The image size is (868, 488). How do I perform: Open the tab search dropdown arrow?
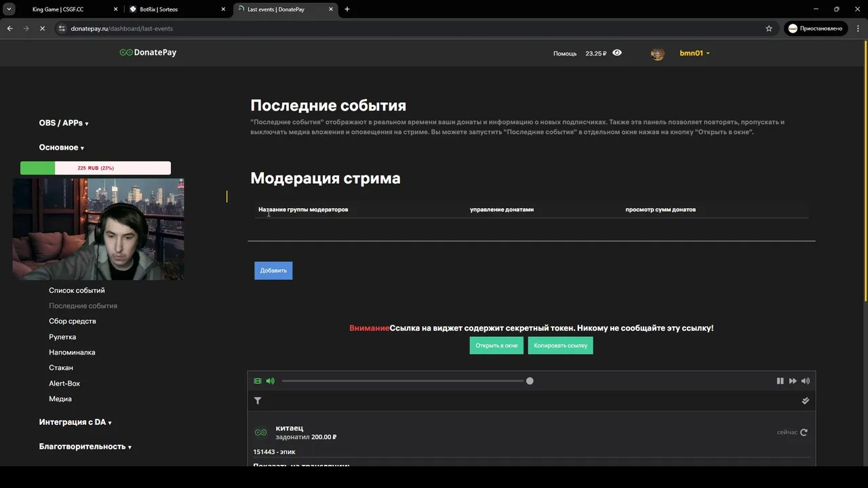(9, 9)
